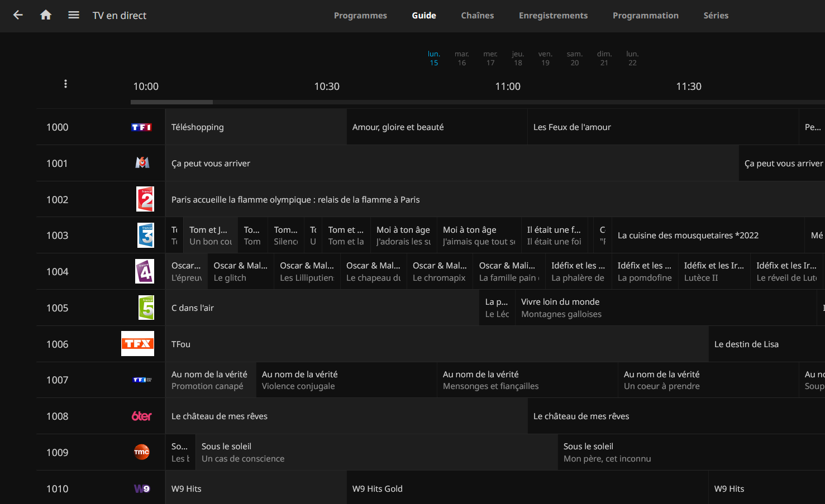The width and height of the screenshot is (825, 504).
Task: Click the 10:30 time marker
Action: [327, 87]
